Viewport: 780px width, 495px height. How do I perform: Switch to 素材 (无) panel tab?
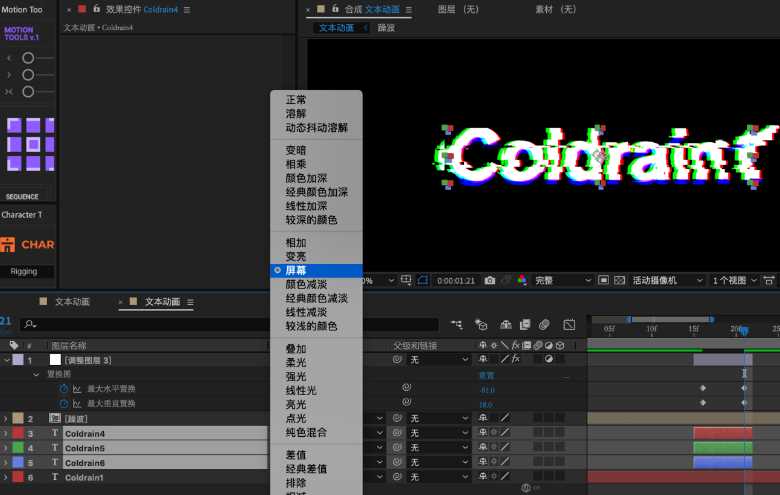coord(556,9)
